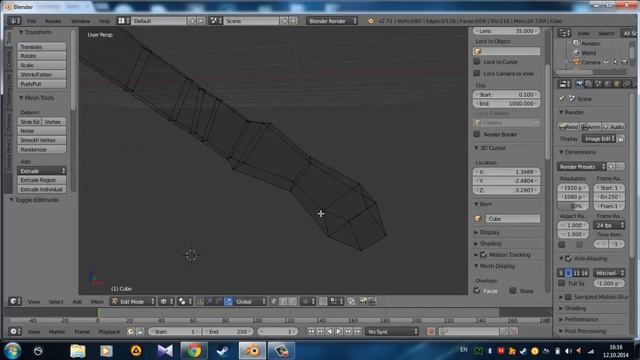
Task: Click the jump to first frame button
Action: pos(311,331)
